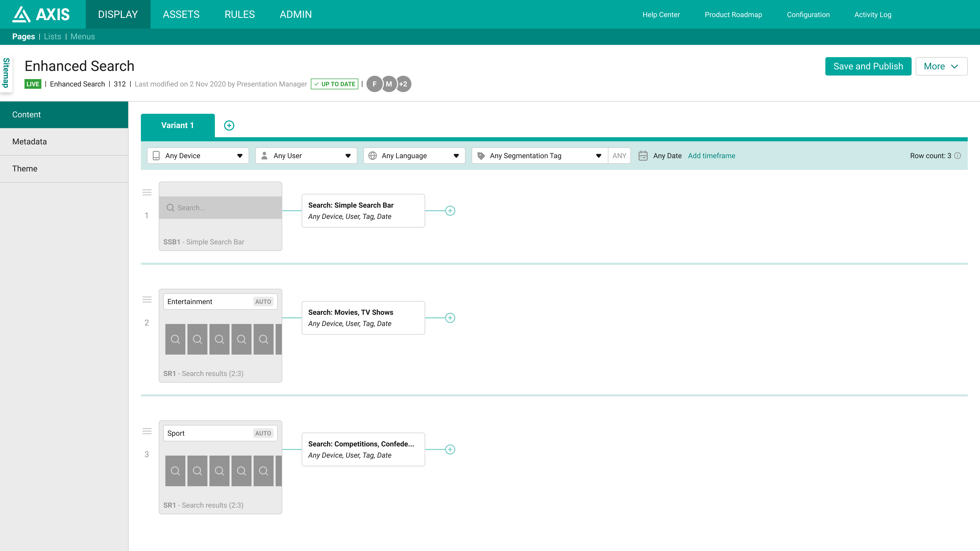Open Activity Log link
The width and height of the screenshot is (980, 551).
coord(873,15)
